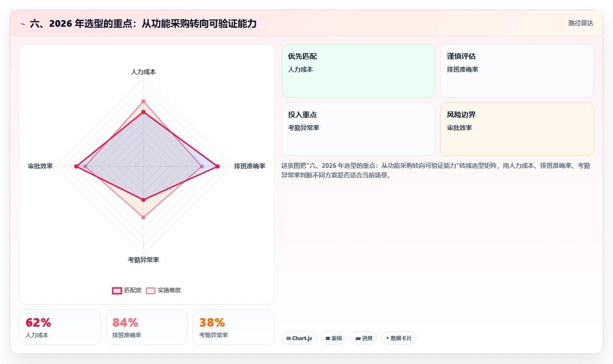Click 实施难度 data point on 排班准确率 axis
Image resolution: width=613 pixels, height=364 pixels.
(202, 166)
